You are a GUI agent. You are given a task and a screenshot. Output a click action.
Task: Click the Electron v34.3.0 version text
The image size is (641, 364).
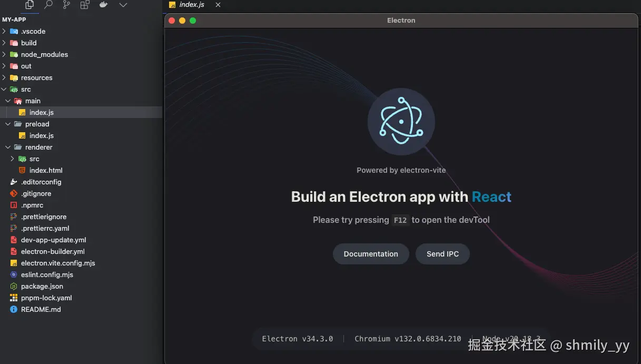[x=298, y=339]
